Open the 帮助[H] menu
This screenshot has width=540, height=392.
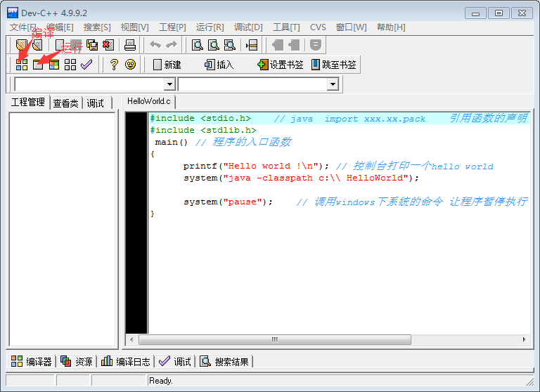tap(391, 27)
